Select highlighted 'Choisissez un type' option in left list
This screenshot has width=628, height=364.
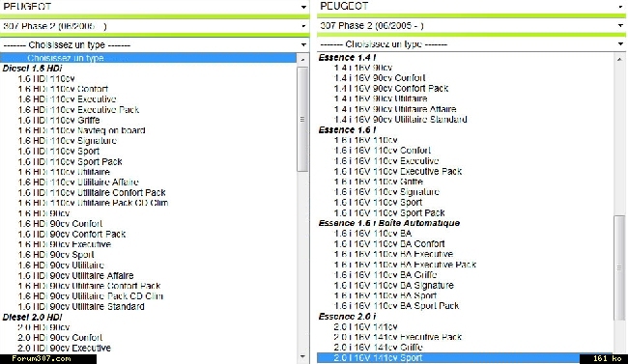tap(148, 58)
